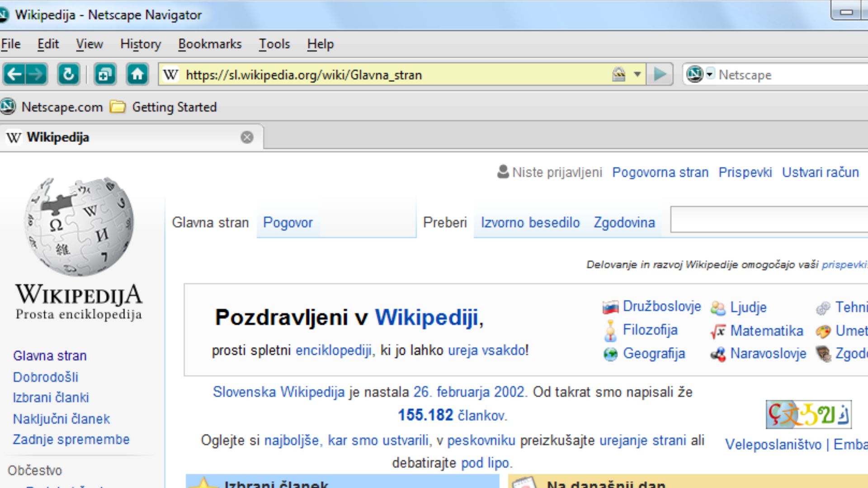
Task: Select the Geografija globe icon
Action: (x=610, y=354)
